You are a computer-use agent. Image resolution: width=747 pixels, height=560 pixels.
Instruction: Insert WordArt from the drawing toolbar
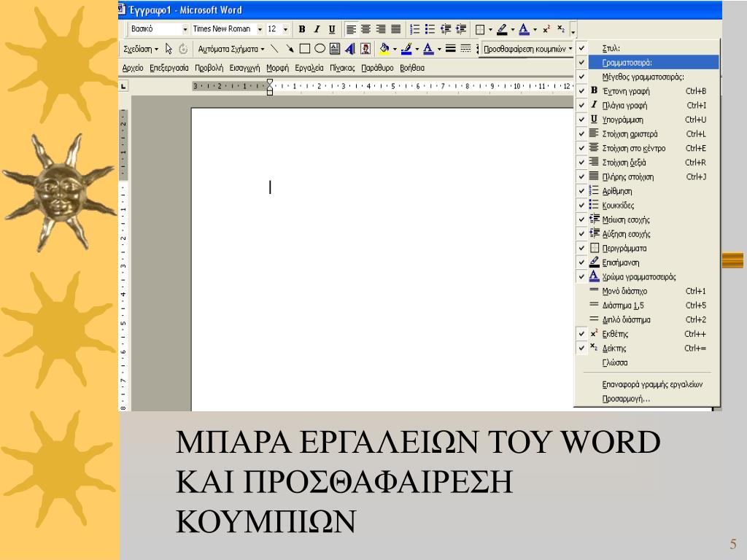[350, 49]
